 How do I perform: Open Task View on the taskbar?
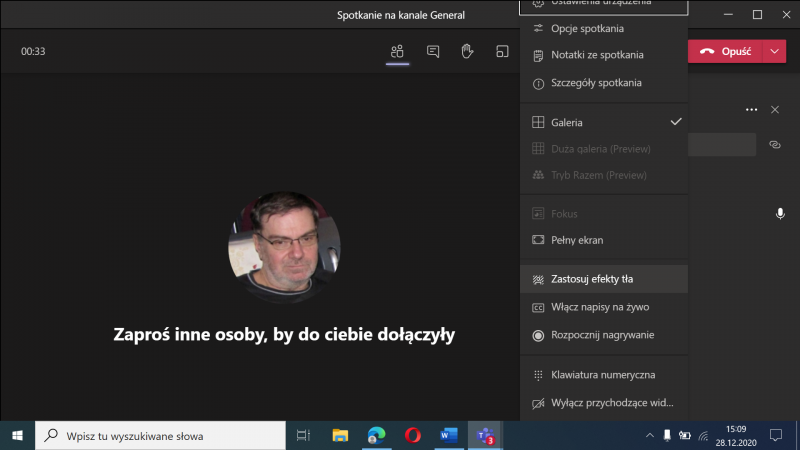click(303, 436)
